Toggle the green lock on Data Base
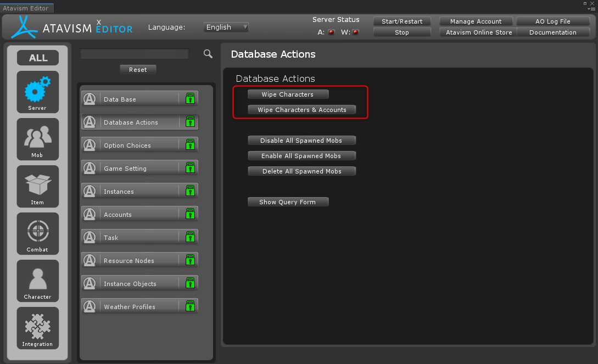The height and width of the screenshot is (364, 598). 190,99
